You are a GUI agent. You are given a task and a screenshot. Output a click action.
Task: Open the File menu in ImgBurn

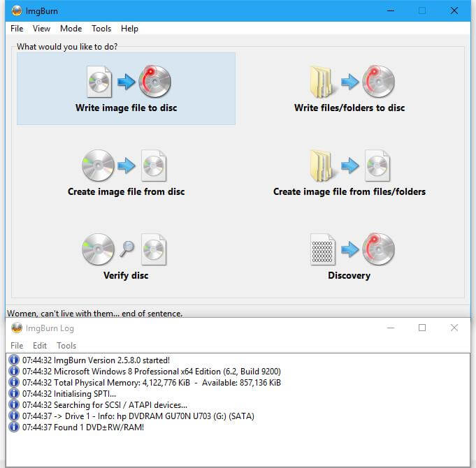click(x=17, y=29)
